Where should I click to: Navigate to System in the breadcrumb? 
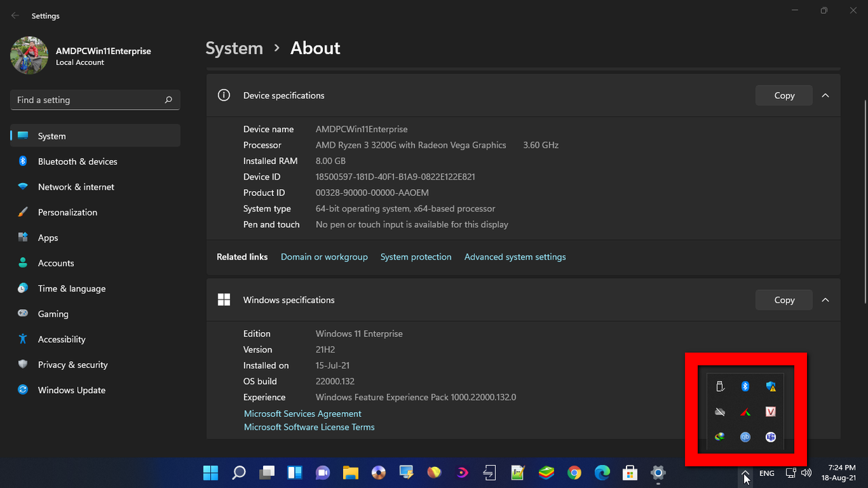[234, 48]
